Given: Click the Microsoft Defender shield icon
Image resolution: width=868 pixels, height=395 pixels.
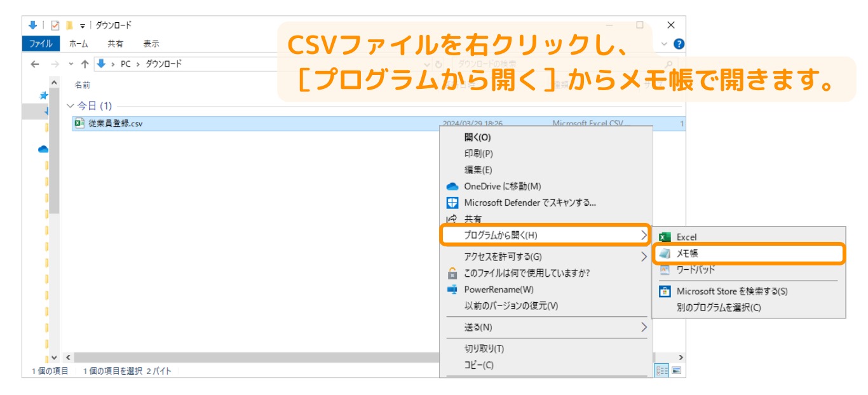Looking at the screenshot, I should pos(452,203).
